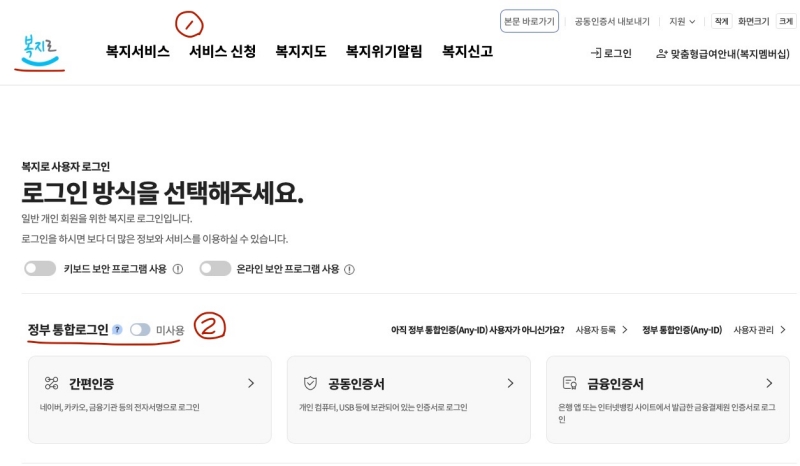Click the login arrow icon beside 로그인
The width and height of the screenshot is (800, 466).
tap(595, 53)
